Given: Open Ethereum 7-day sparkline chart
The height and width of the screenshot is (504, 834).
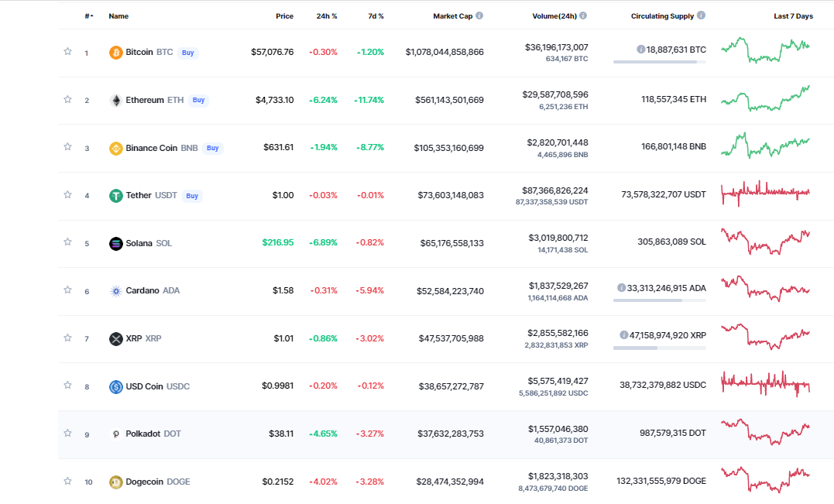Looking at the screenshot, I should pyautogui.click(x=765, y=98).
